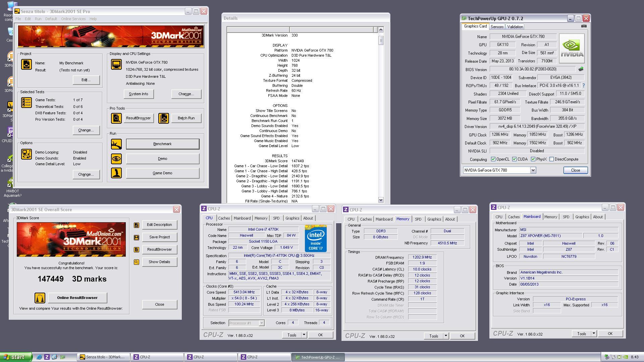Click the Benchmark run icon
644x362 pixels.
coord(116,144)
